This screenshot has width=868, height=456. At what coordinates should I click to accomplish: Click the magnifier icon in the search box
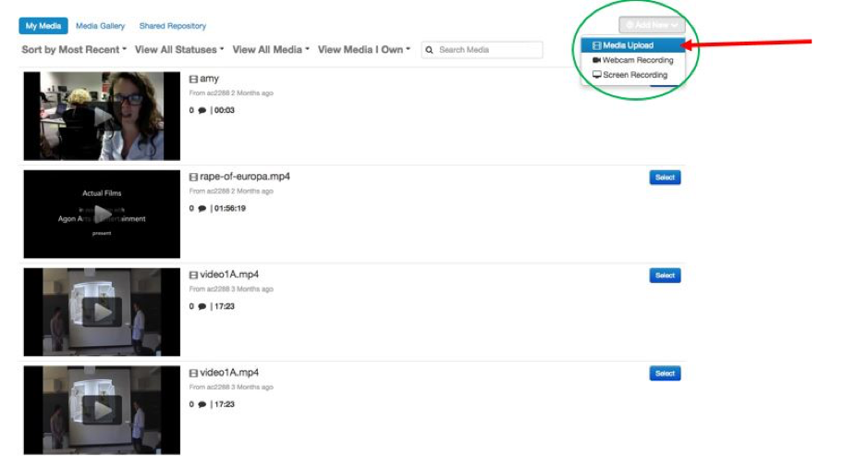[x=429, y=50]
